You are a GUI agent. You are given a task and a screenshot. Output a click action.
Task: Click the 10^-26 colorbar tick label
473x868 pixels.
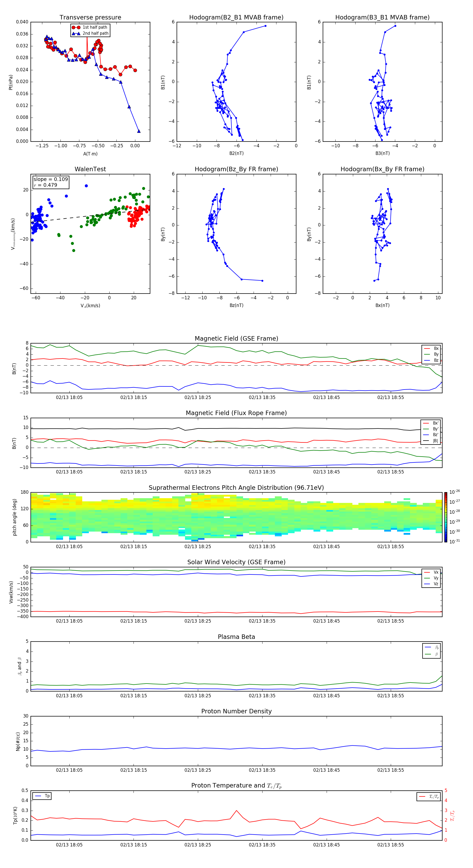pos(455,492)
